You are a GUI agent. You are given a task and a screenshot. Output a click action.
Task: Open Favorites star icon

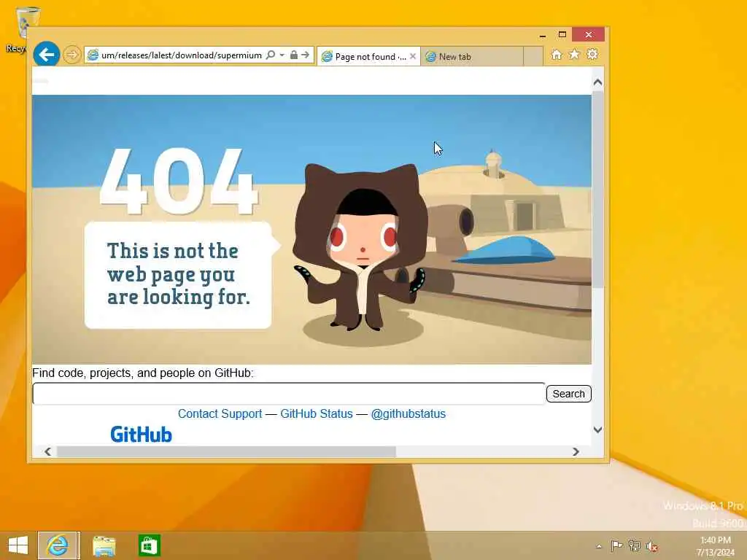click(x=574, y=54)
